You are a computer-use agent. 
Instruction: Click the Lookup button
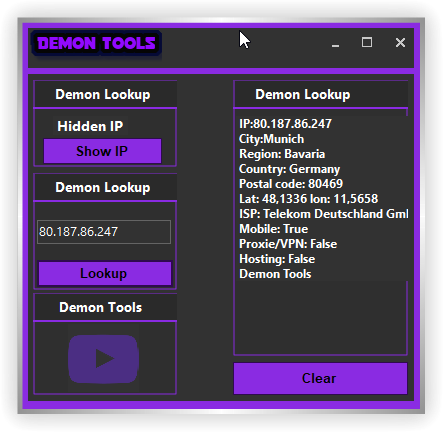[x=105, y=273]
